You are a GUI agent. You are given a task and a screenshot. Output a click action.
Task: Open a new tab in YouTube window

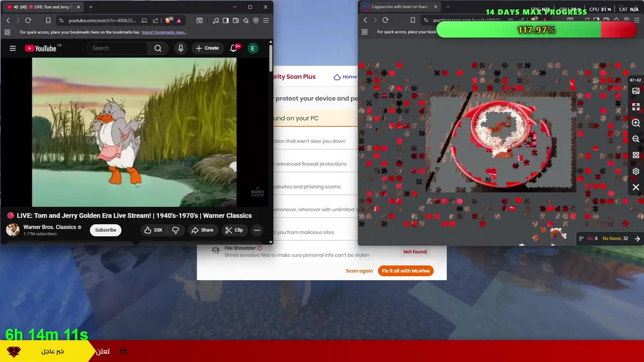tap(91, 7)
